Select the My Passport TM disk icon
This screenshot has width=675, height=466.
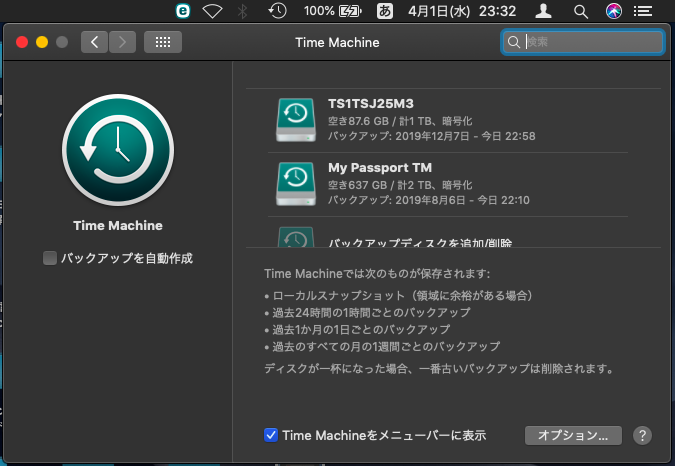pyautogui.click(x=294, y=183)
